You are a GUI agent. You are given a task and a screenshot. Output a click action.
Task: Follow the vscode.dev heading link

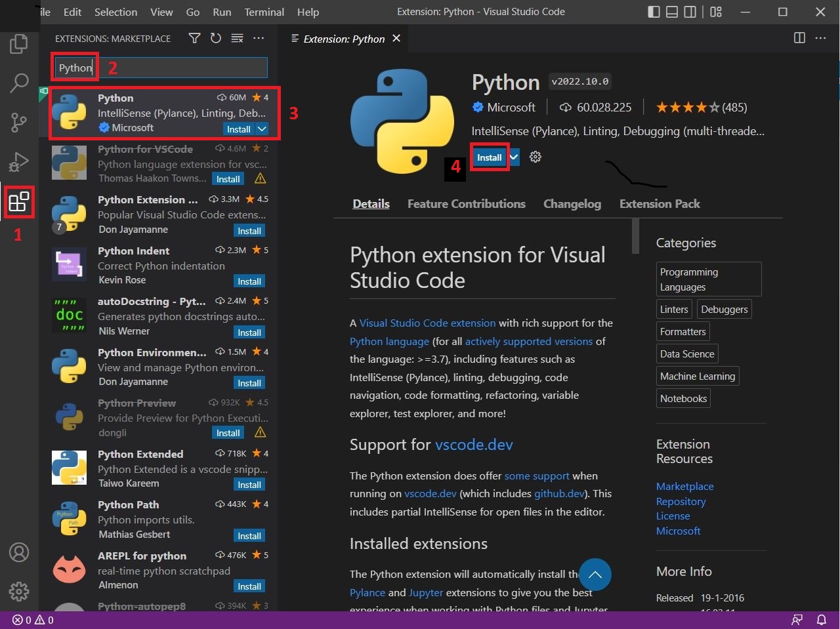[x=474, y=445]
